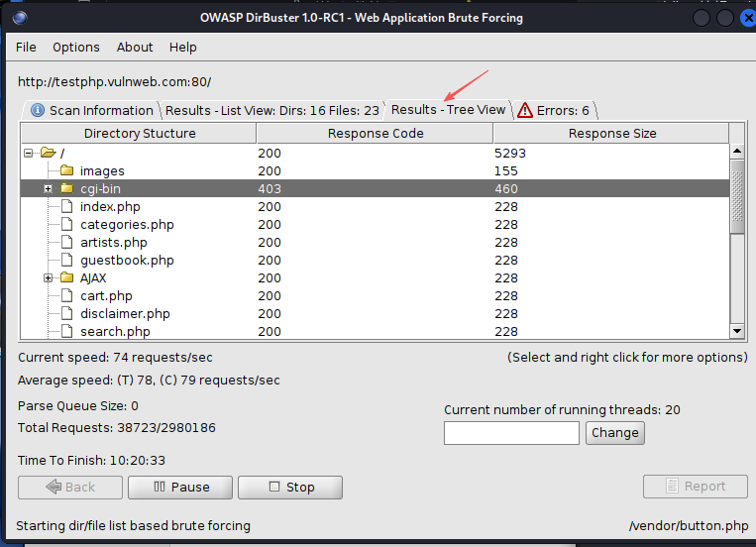756x547 pixels.
Task: Select the Results - Tree View tab
Action: [448, 109]
